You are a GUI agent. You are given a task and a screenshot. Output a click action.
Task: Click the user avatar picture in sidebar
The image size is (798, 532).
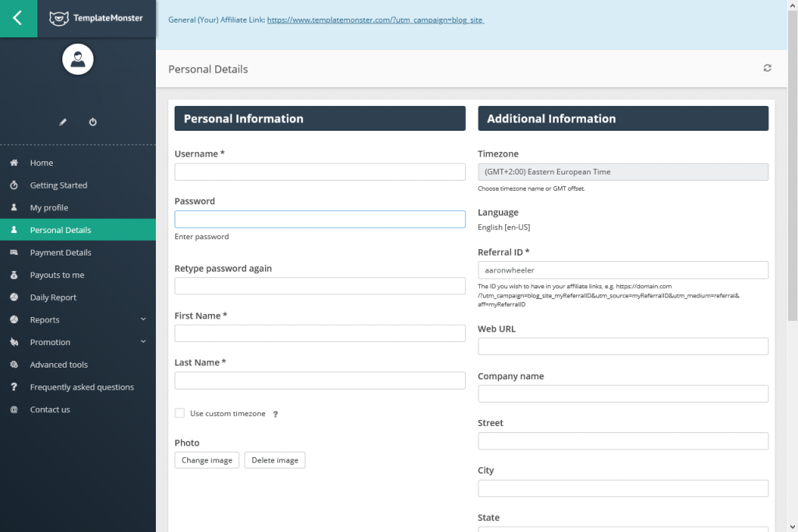tap(78, 60)
